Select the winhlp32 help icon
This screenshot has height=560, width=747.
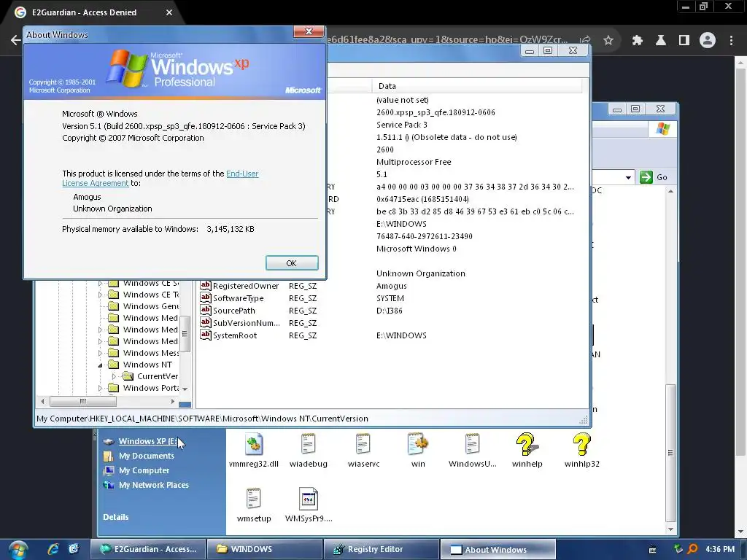tap(581, 450)
